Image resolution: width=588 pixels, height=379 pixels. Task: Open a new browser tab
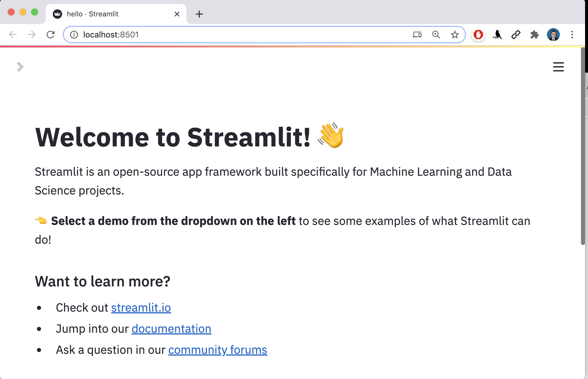199,14
